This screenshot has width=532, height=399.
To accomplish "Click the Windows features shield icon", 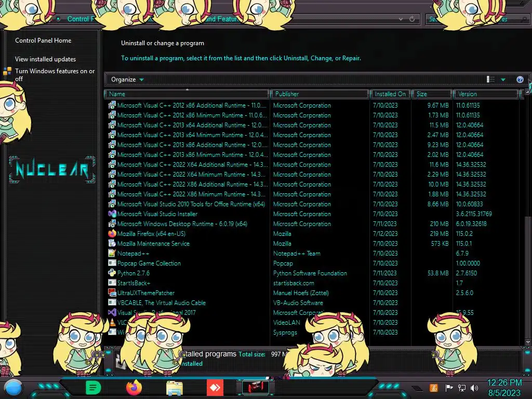I will coord(7,71).
